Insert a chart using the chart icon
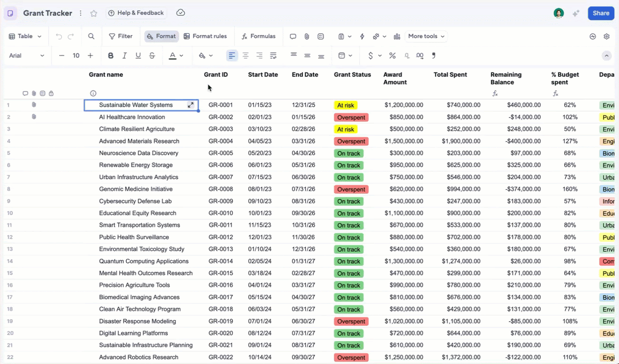Screen dimensions: 619x364 [x=397, y=36]
